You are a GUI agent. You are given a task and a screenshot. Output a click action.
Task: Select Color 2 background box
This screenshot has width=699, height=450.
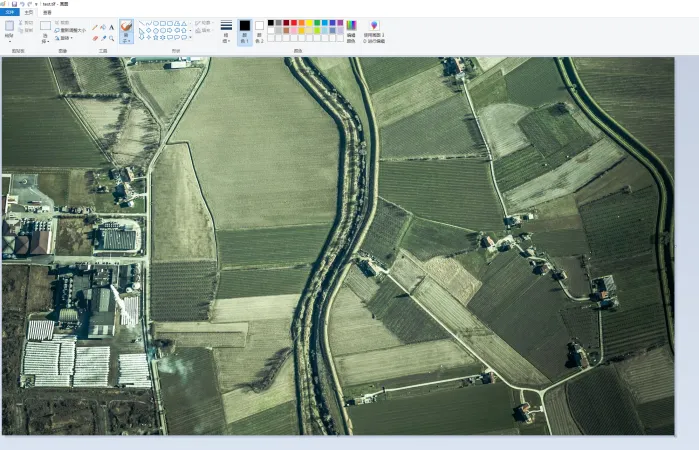coord(260,28)
